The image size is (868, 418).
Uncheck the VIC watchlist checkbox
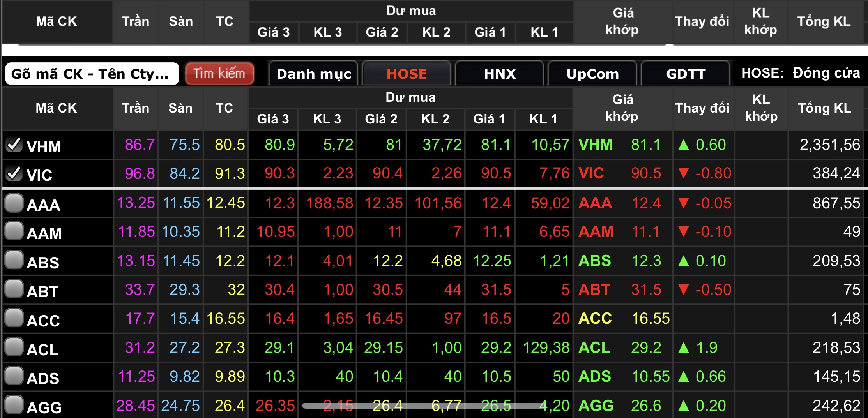click(x=14, y=173)
